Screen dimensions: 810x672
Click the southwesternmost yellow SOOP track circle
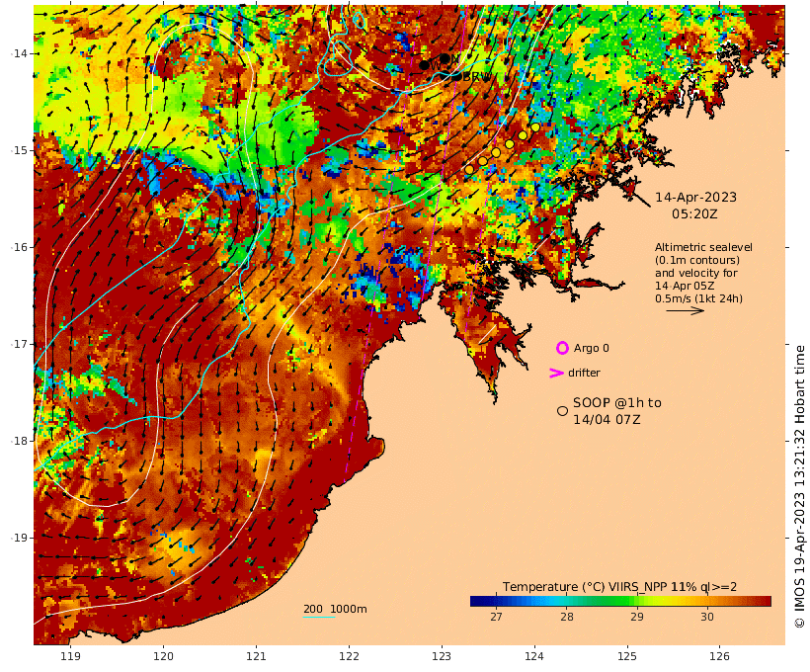[x=469, y=169]
